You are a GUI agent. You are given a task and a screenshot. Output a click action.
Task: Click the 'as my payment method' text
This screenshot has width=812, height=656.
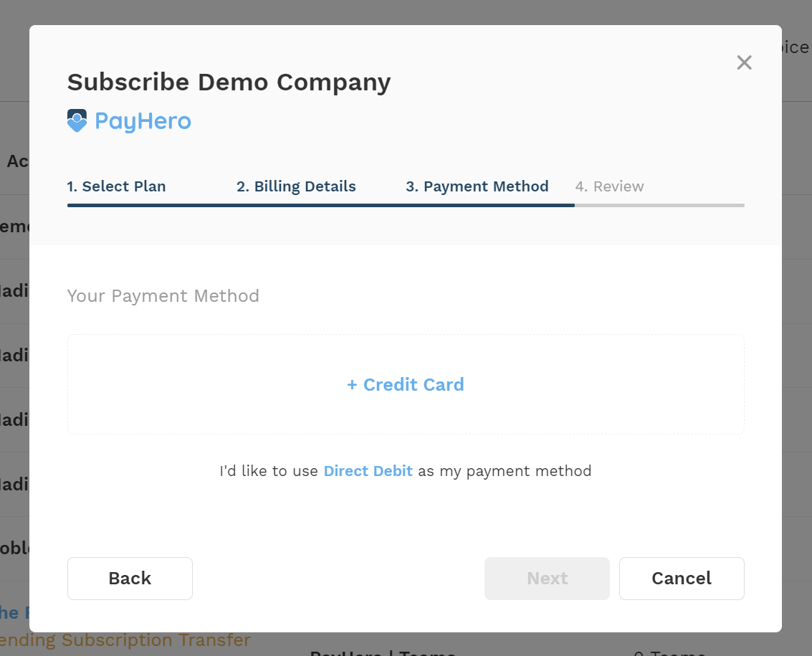(x=505, y=471)
